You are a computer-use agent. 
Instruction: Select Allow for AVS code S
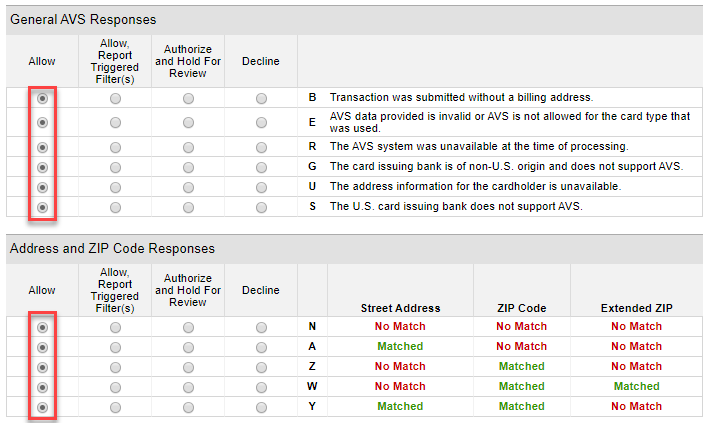click(42, 208)
